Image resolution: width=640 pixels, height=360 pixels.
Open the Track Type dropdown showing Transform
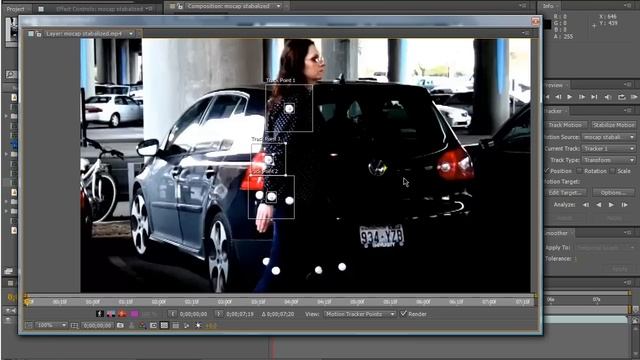[x=608, y=160]
